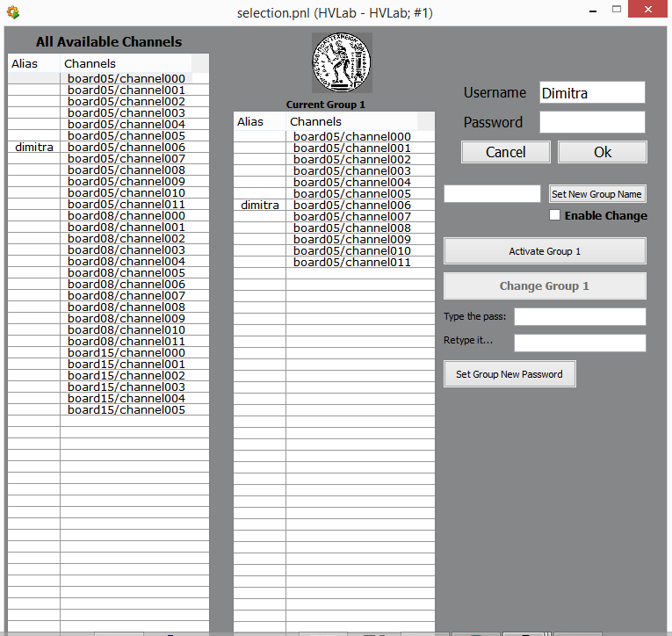Viewport: 672px width, 636px height.
Task: Select the dimitra alias cell in Current Group 1
Action: (x=260, y=205)
